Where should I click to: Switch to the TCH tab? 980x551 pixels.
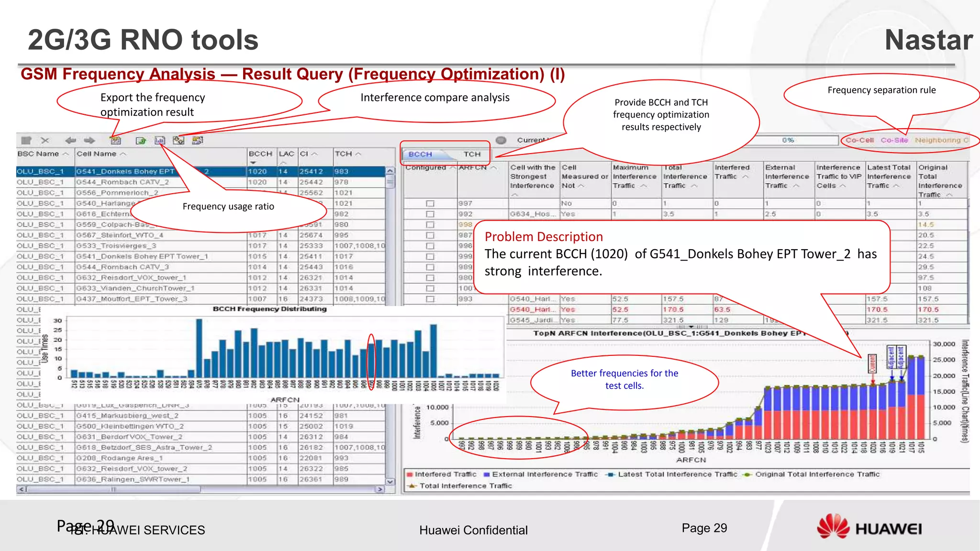[x=471, y=154]
